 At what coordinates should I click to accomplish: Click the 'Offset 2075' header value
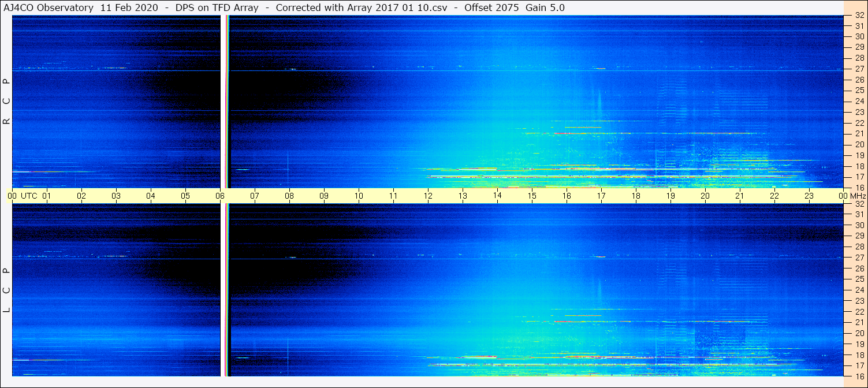[x=491, y=8]
